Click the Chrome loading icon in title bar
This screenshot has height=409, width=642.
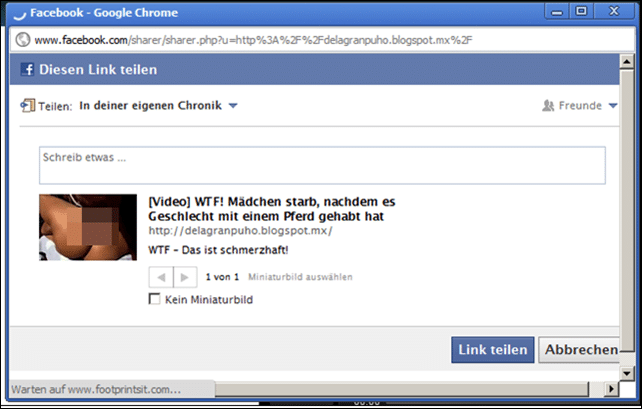19,14
